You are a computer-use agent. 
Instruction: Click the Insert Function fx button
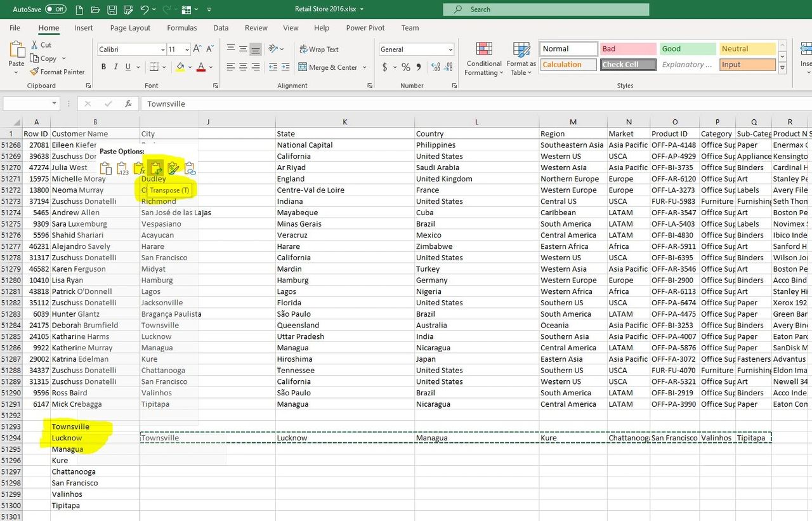pos(128,103)
